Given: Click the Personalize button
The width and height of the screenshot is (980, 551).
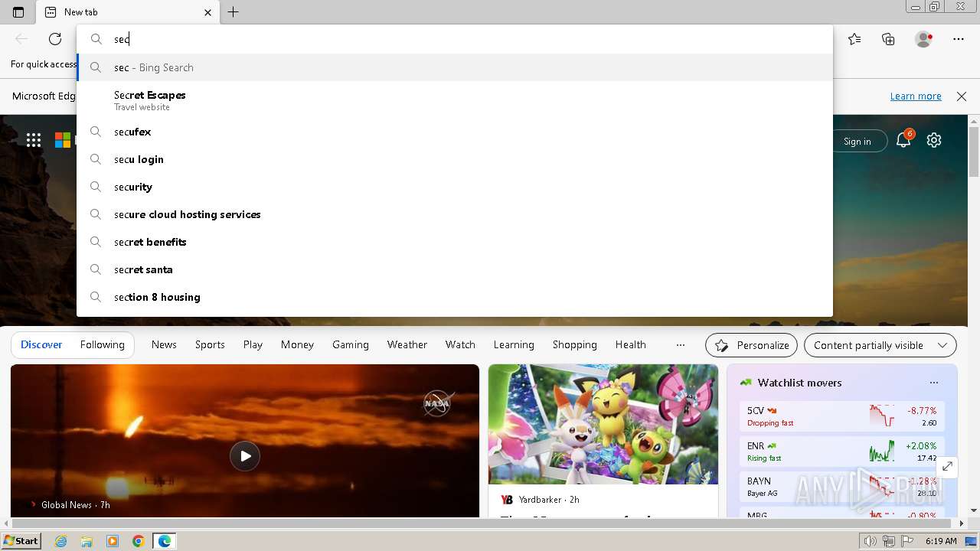Looking at the screenshot, I should click(x=751, y=345).
